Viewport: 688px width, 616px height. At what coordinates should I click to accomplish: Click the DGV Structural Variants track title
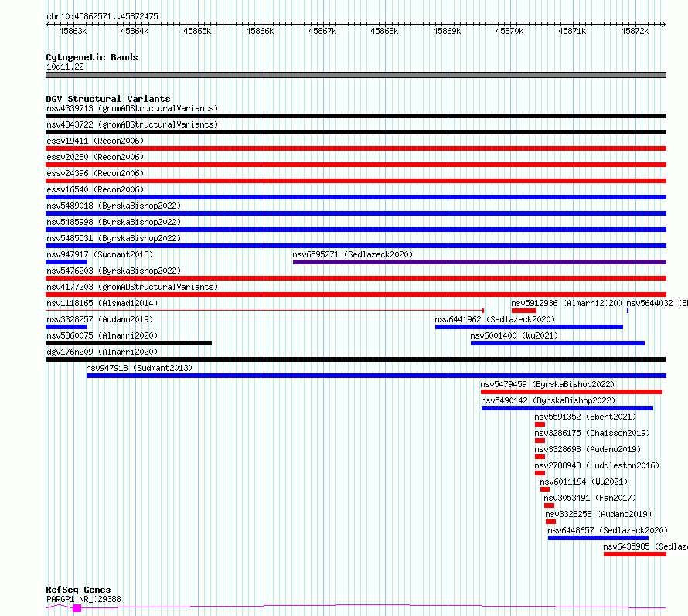[108, 99]
